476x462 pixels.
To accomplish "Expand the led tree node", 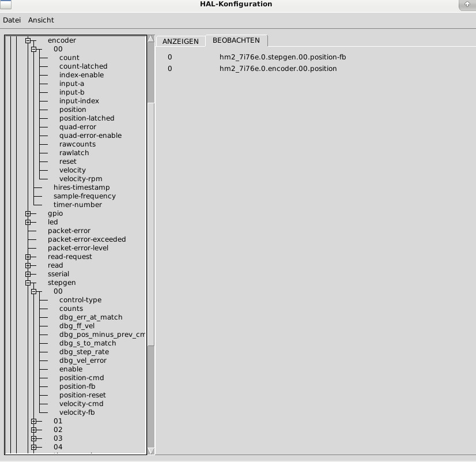I will click(28, 222).
